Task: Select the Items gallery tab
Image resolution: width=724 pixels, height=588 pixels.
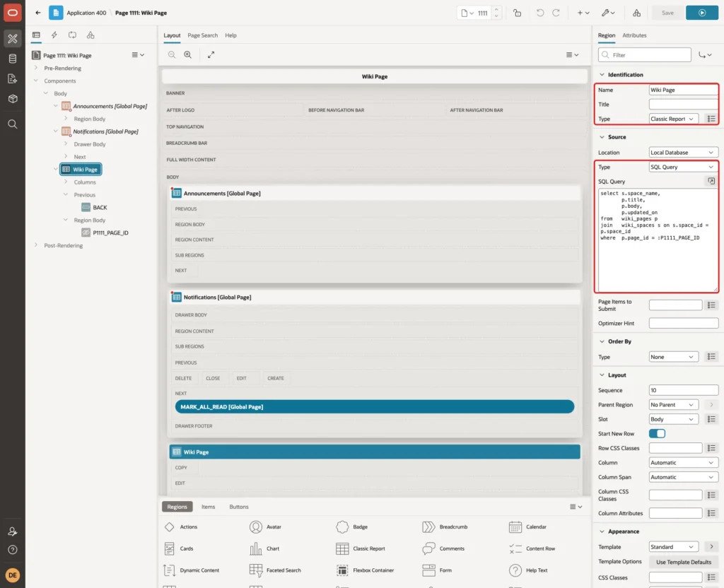Action: [209, 507]
